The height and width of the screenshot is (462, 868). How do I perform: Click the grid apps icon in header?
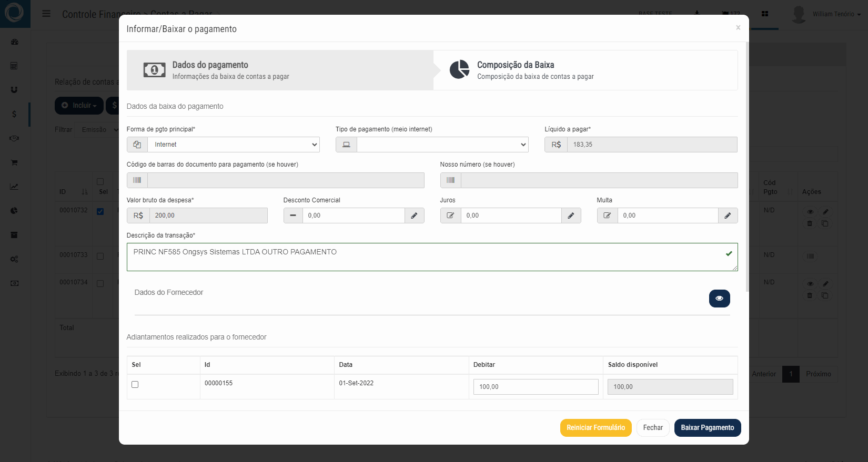click(765, 14)
